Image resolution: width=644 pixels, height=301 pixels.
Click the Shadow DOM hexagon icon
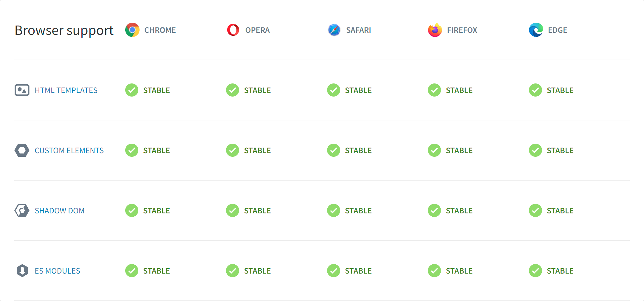(22, 211)
